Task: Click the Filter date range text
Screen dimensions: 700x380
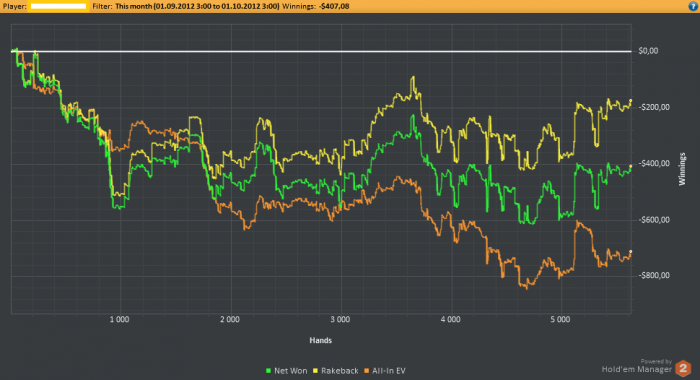Action: pyautogui.click(x=197, y=6)
